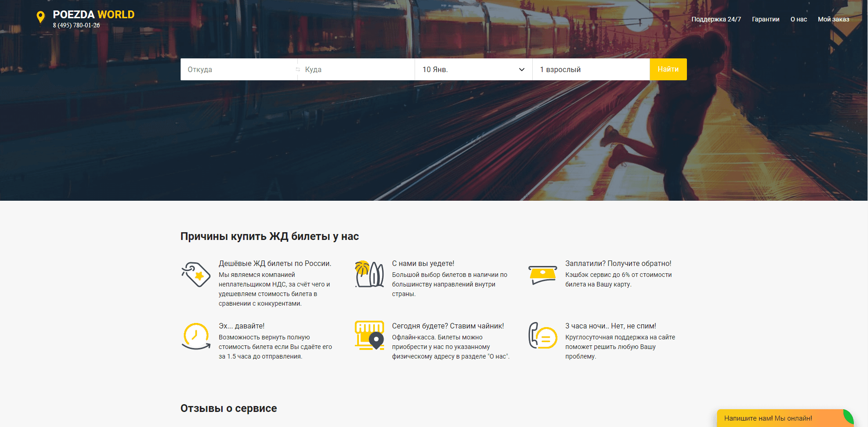Expand the date selector chevron arrow
The height and width of the screenshot is (427, 868).
(521, 69)
